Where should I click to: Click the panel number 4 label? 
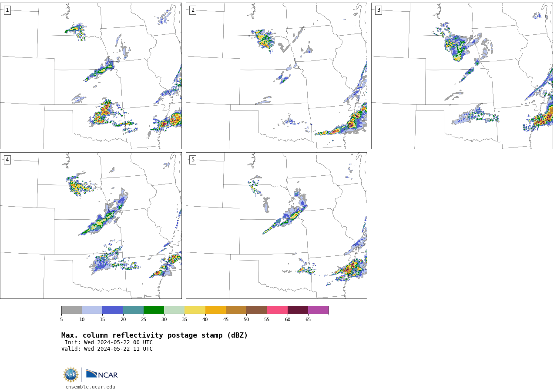pyautogui.click(x=7, y=160)
